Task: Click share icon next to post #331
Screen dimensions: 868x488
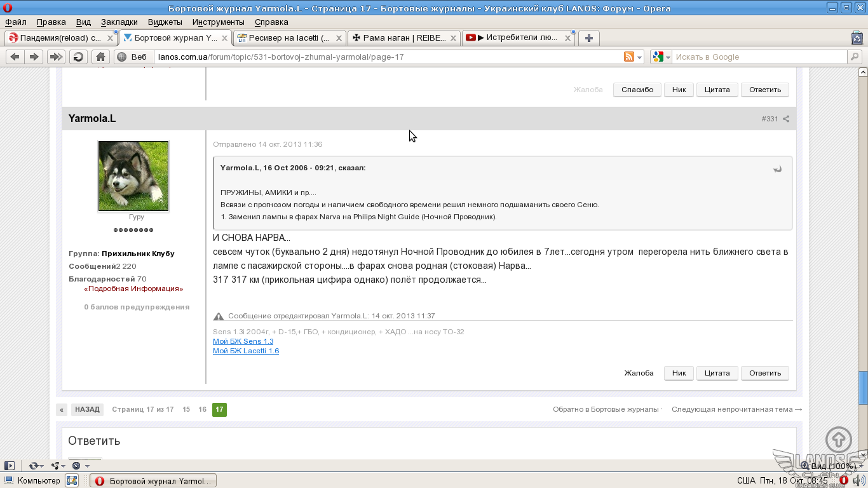Action: point(786,119)
